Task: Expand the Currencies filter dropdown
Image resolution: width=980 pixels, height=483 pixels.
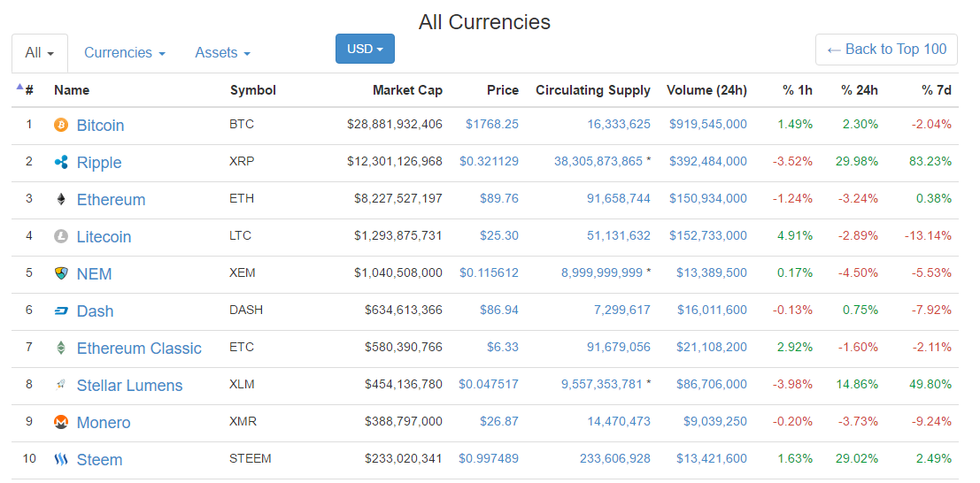Action: (x=124, y=53)
